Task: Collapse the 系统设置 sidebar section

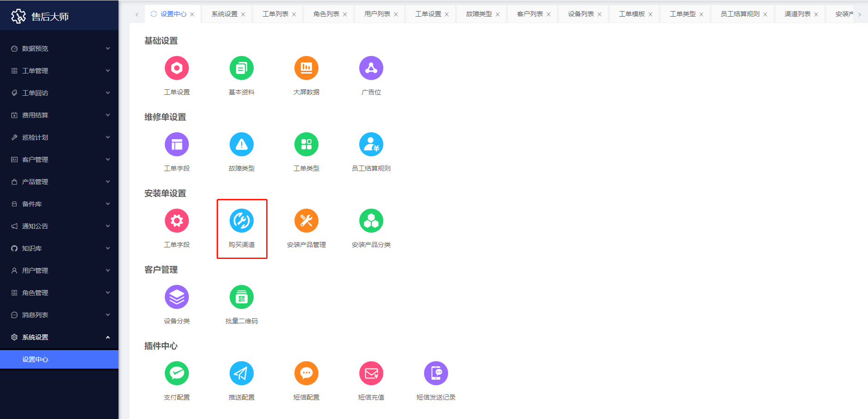Action: click(59, 337)
